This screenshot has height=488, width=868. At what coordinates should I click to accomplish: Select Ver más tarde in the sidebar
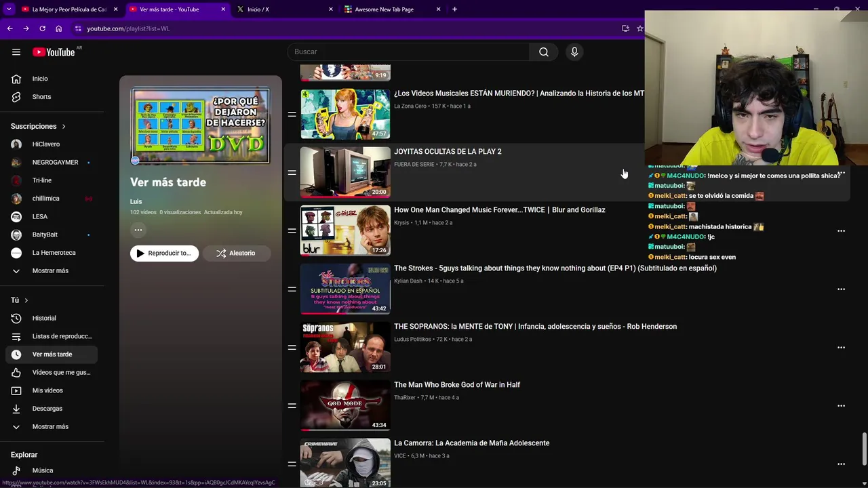(52, 354)
